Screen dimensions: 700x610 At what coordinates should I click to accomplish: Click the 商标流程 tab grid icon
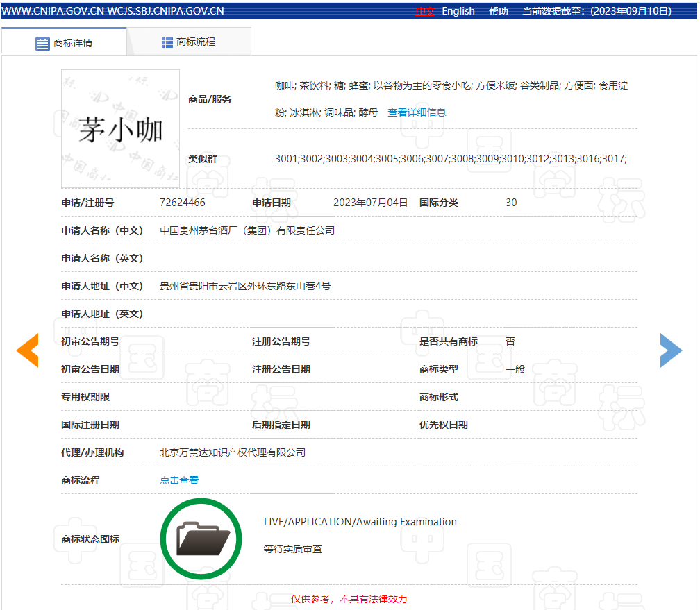pyautogui.click(x=167, y=42)
